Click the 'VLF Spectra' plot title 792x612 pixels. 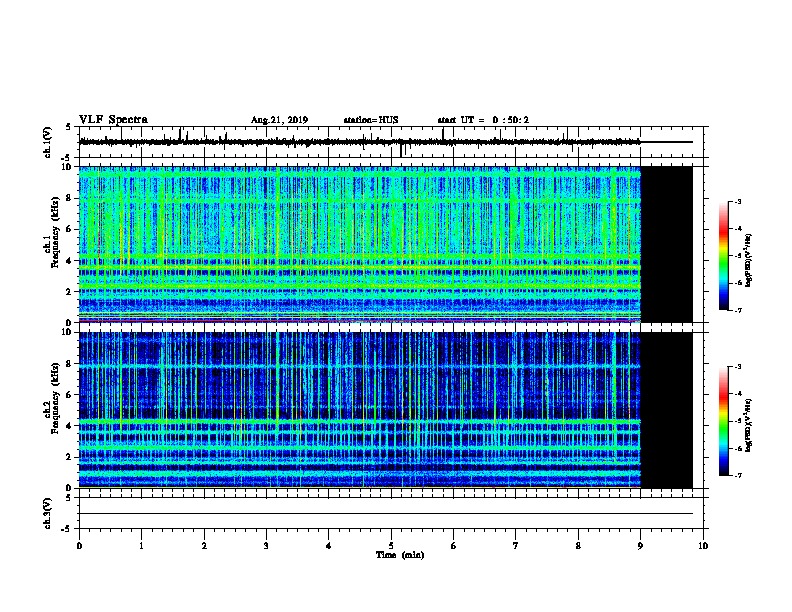[113, 120]
